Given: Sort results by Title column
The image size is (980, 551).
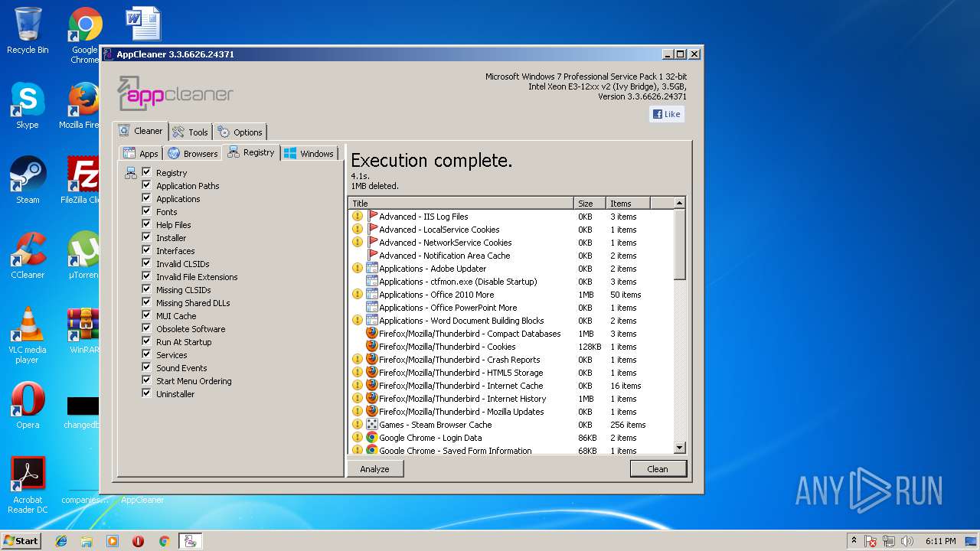Looking at the screenshot, I should coord(461,204).
